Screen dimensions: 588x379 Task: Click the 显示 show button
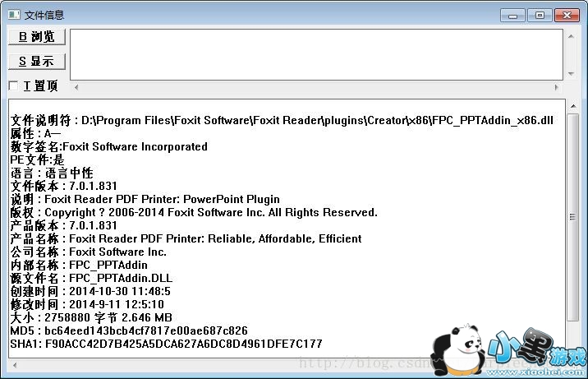[x=37, y=61]
